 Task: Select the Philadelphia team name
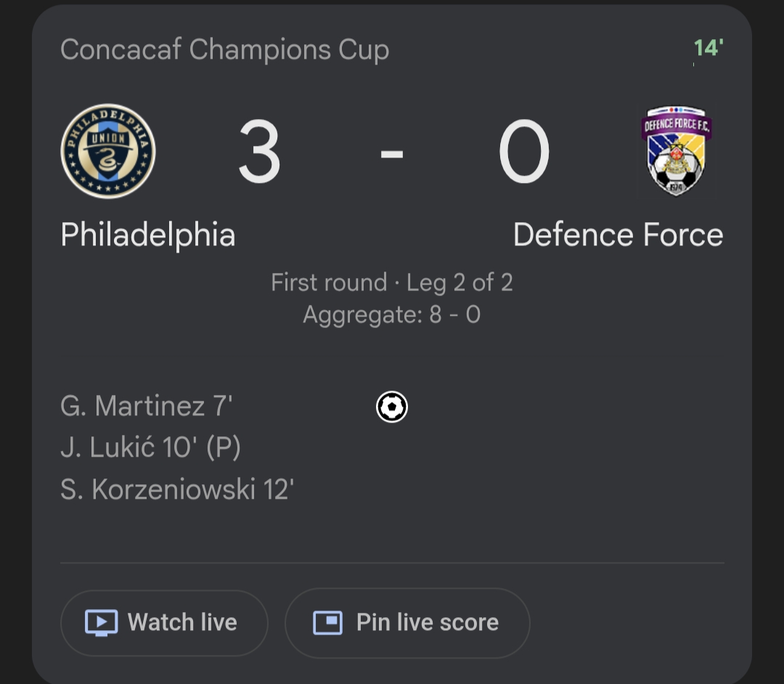(x=148, y=235)
